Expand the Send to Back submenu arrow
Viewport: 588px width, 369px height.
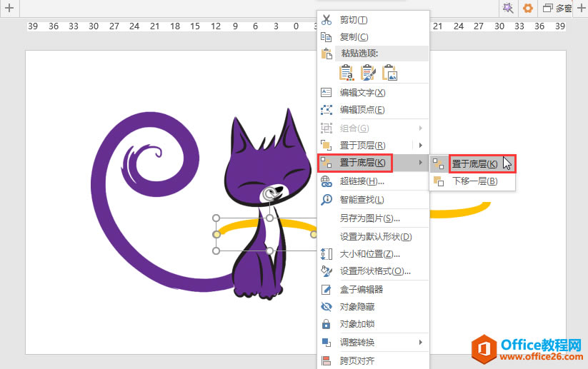coord(421,163)
